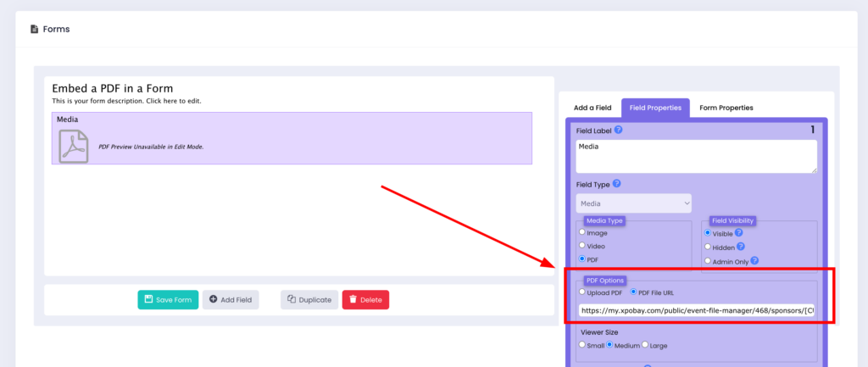
Task: Choose the Upload PDF option
Action: 581,292
